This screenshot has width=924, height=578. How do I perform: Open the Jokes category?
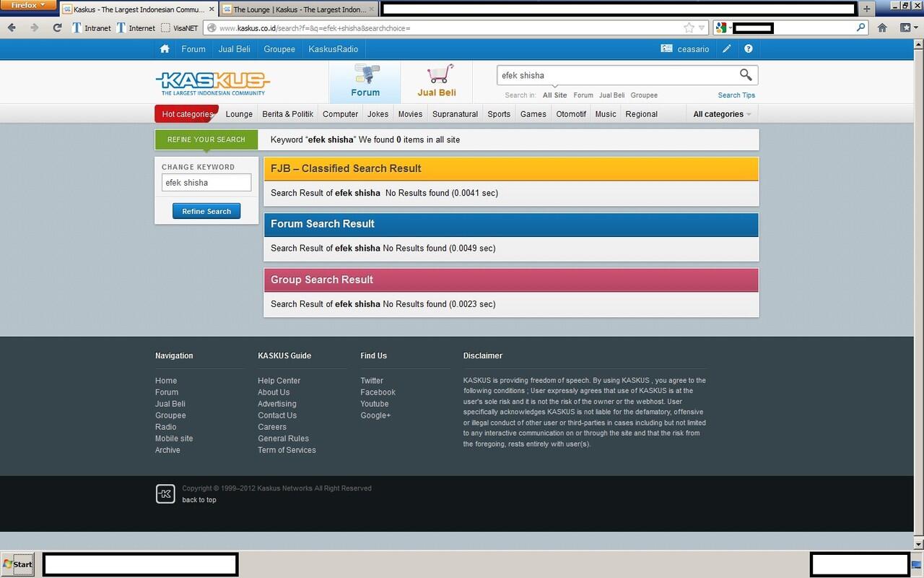[x=378, y=114]
